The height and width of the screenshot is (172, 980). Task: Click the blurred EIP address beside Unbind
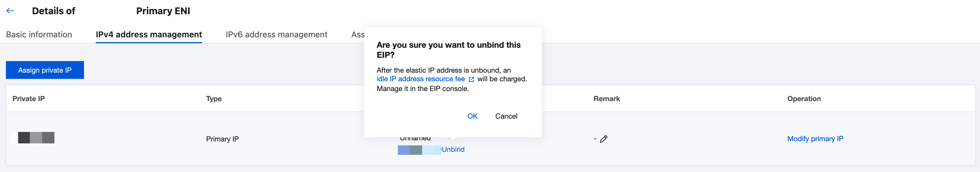[418, 150]
